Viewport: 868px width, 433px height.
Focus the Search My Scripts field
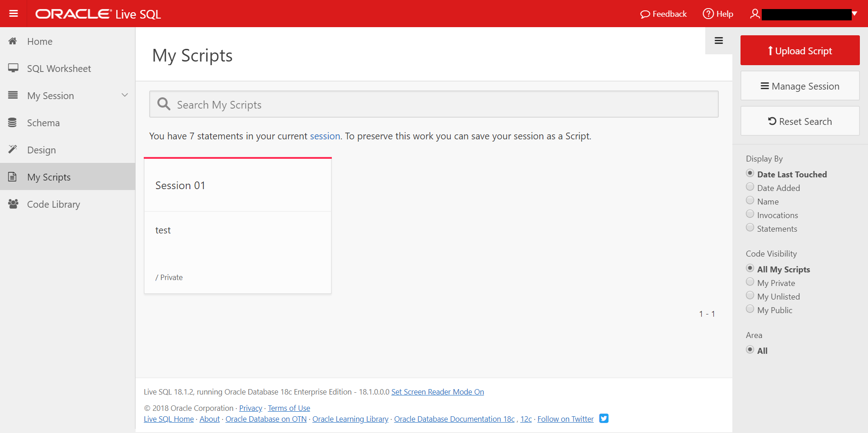coord(434,105)
